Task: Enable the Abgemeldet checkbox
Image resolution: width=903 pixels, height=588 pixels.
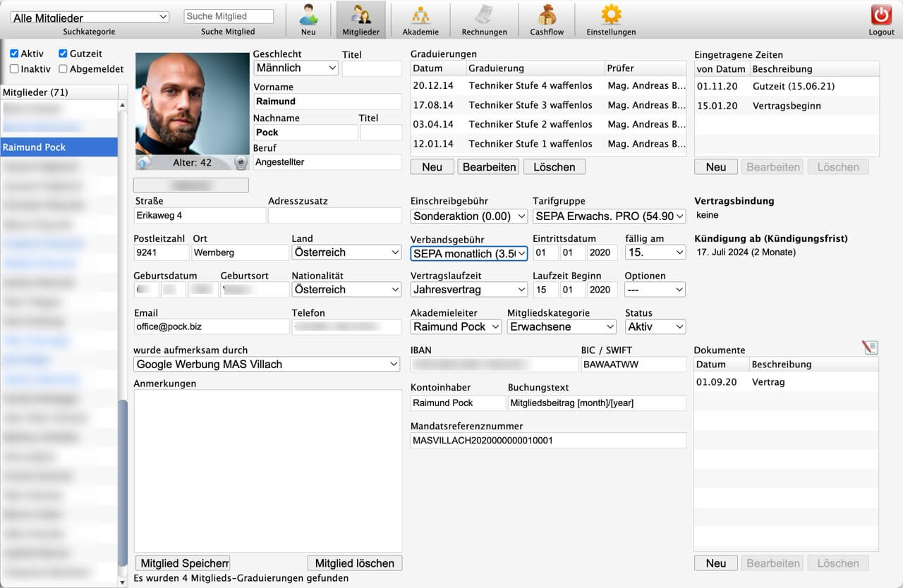Action: pos(63,69)
